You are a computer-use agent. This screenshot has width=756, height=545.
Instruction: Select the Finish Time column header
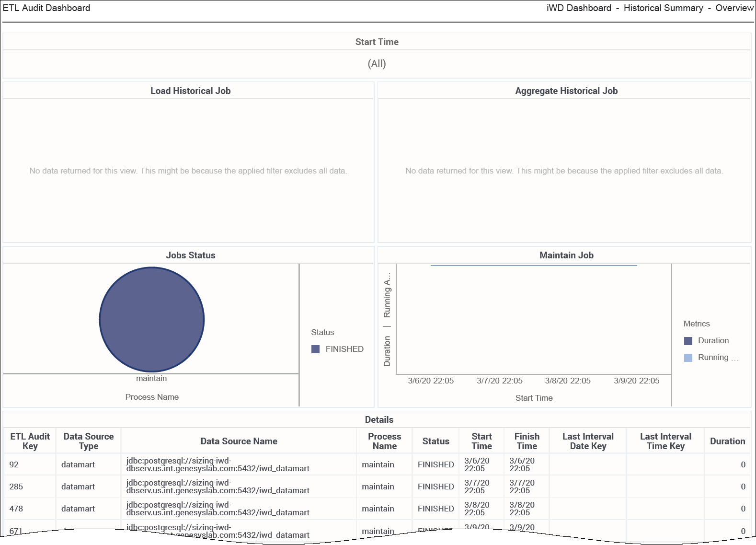527,441
